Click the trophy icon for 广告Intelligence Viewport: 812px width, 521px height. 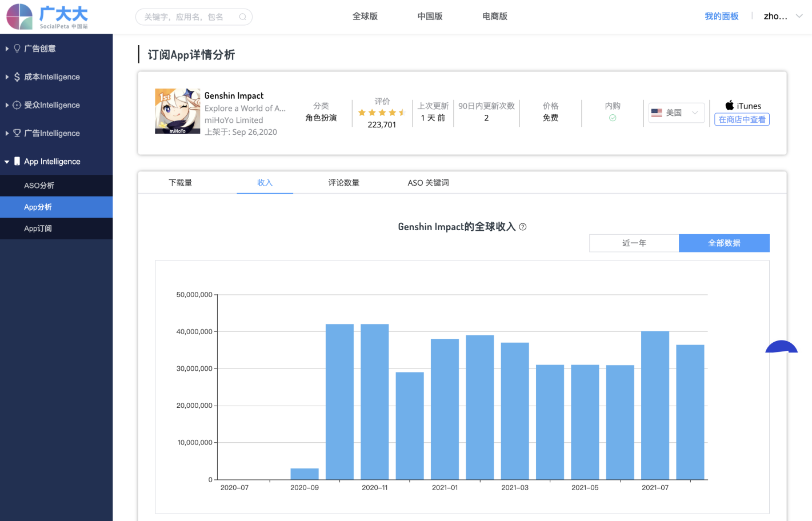pyautogui.click(x=17, y=133)
